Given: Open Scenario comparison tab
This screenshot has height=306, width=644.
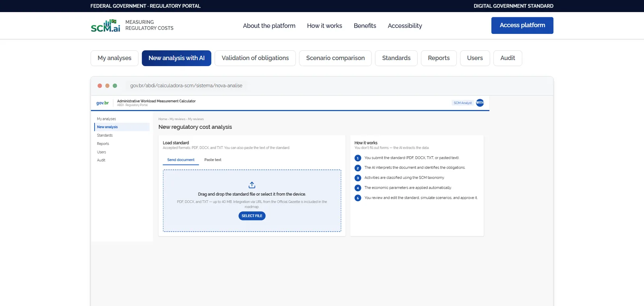Looking at the screenshot, I should tap(335, 58).
